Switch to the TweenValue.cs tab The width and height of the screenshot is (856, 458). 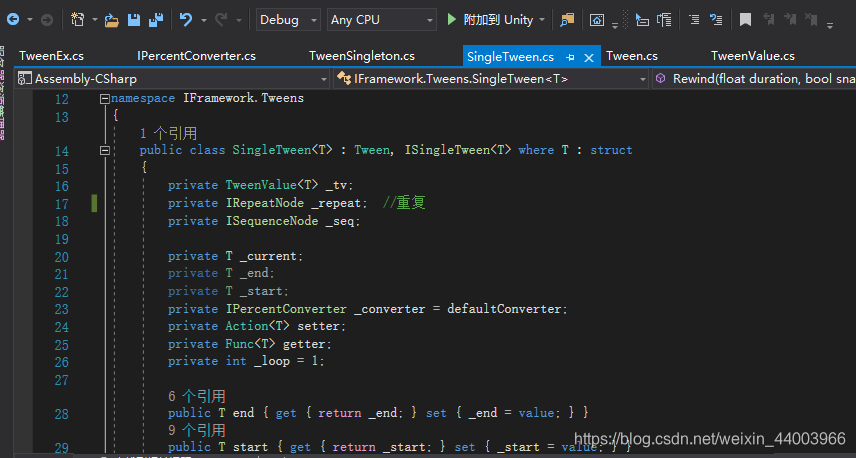[x=753, y=56]
